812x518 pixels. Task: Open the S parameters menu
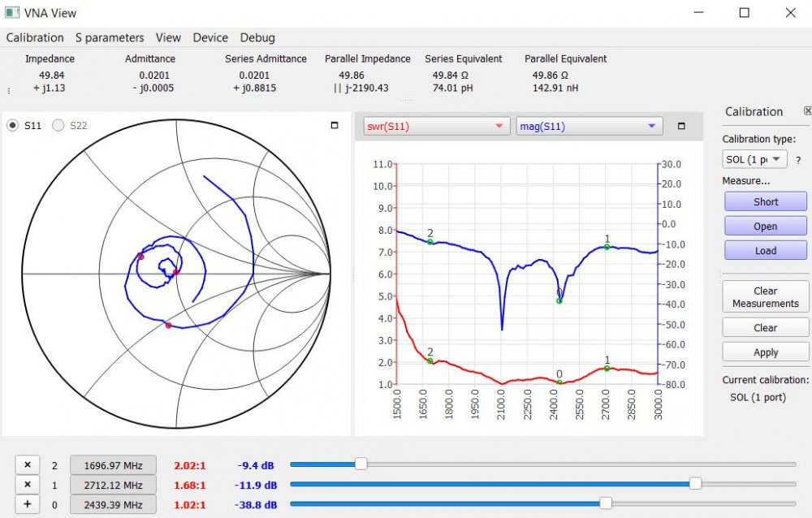coord(110,38)
